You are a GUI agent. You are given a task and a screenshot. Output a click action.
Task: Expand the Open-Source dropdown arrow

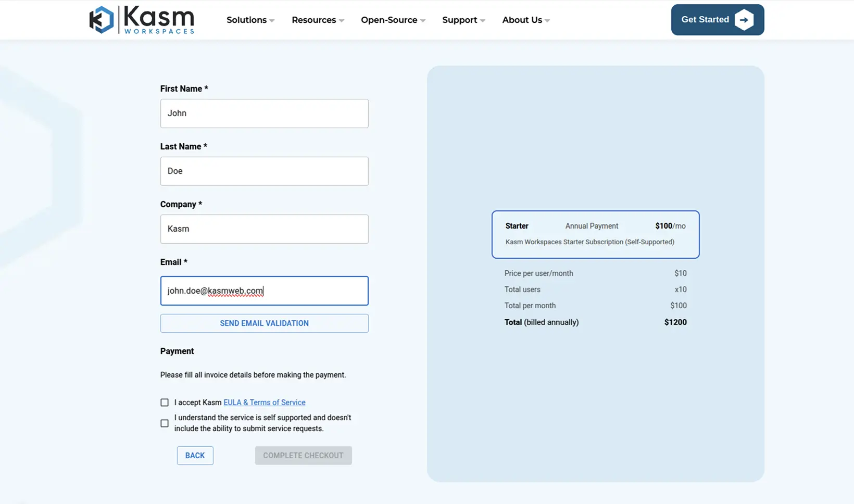coord(423,21)
